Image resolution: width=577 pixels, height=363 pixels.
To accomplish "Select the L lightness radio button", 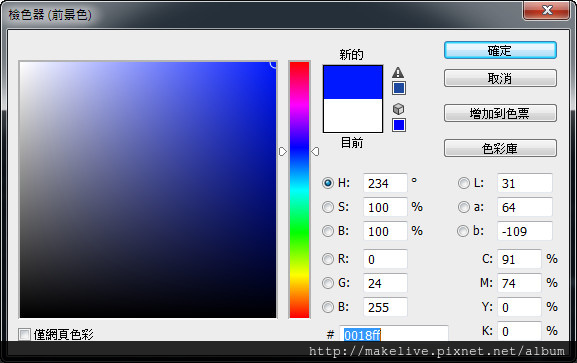I will (x=464, y=183).
